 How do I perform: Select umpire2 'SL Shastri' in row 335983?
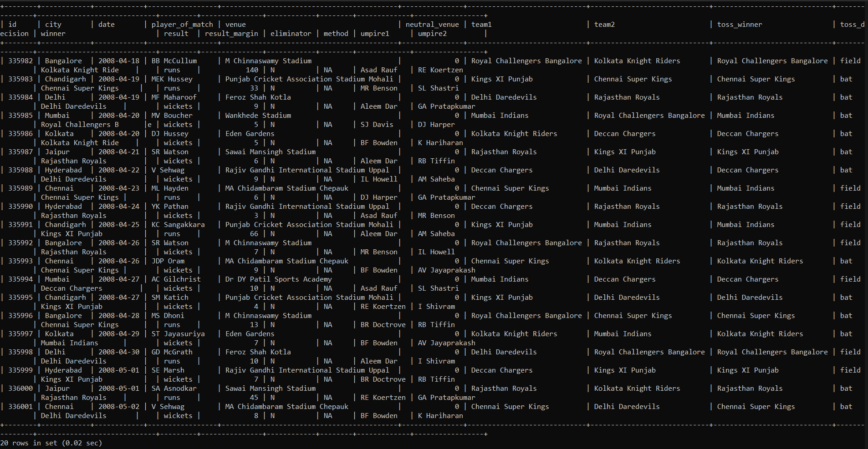click(x=439, y=88)
